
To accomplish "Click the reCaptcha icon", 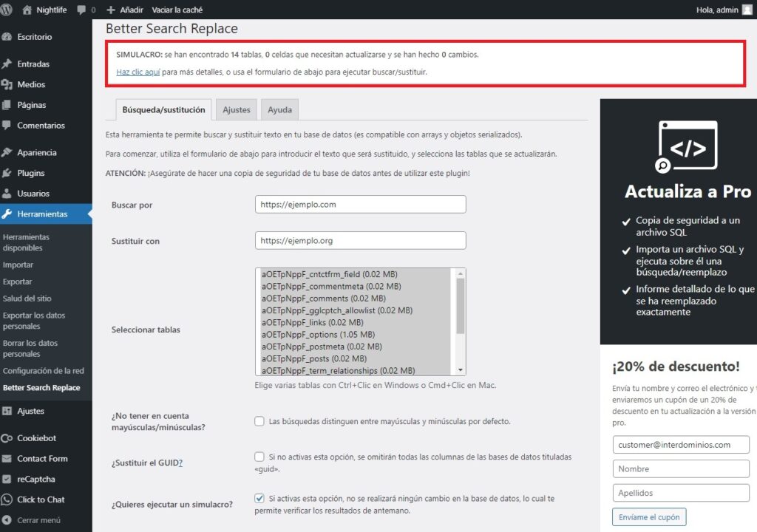I will pyautogui.click(x=7, y=479).
